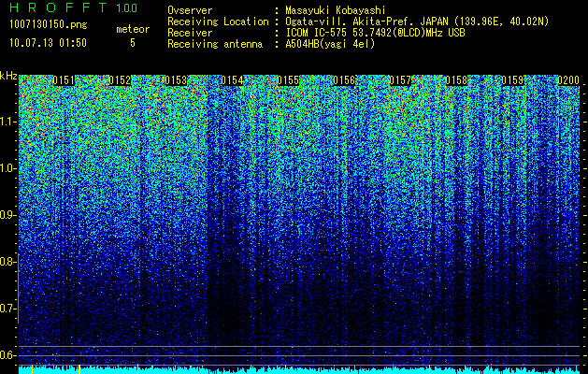Click the 'Receiving Location' label
This screenshot has height=374, width=588.
(218, 22)
